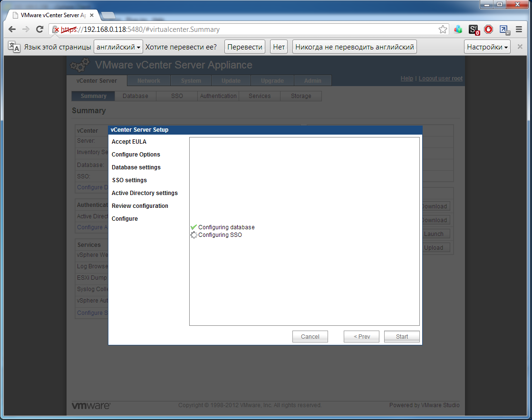Click the colorful cubes extension icon
Screen dimensions: 532x420
tap(458, 29)
